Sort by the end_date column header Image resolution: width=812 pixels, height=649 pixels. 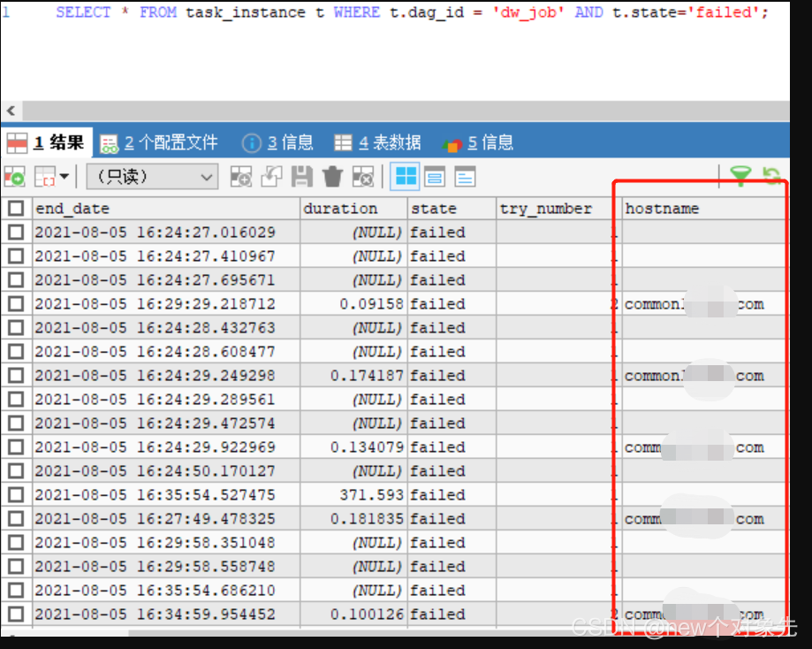(166, 209)
